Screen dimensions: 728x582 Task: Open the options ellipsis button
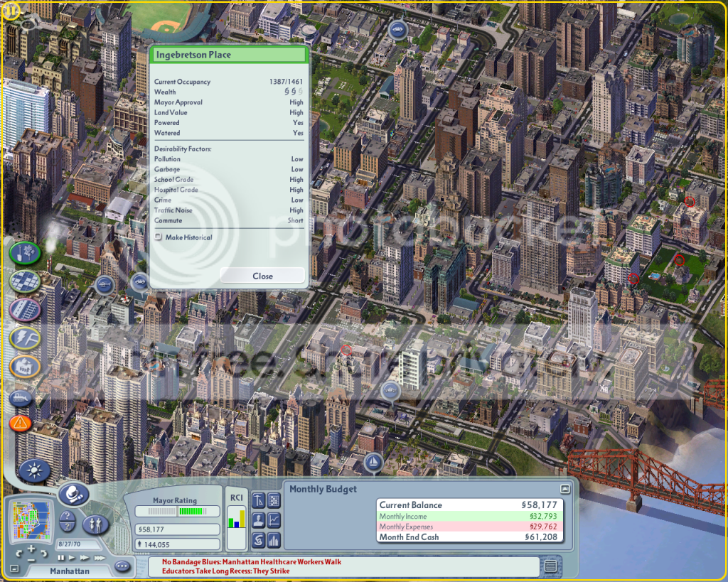tap(122, 566)
